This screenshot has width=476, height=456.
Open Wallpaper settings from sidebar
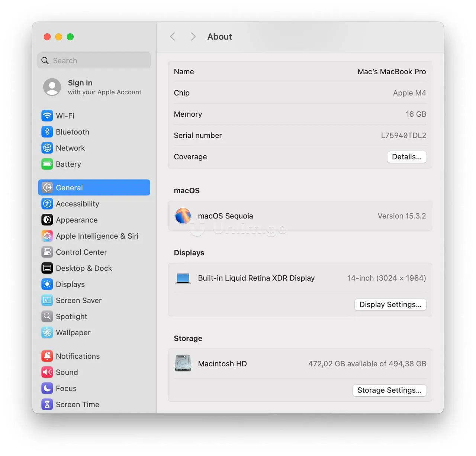(73, 333)
